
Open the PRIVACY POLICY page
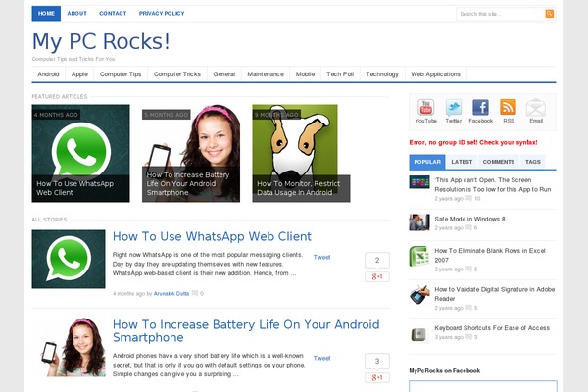(162, 14)
